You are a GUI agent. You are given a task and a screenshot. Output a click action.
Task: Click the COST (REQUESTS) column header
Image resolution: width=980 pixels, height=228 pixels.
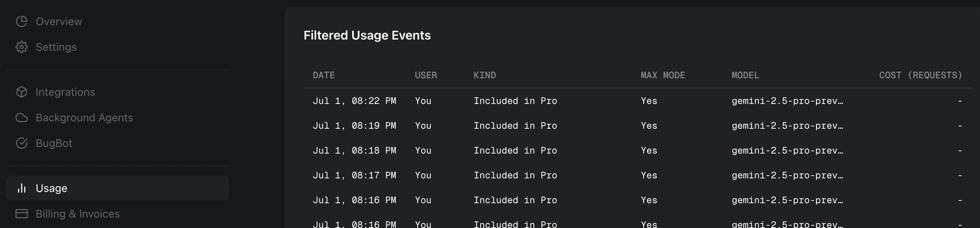point(920,75)
